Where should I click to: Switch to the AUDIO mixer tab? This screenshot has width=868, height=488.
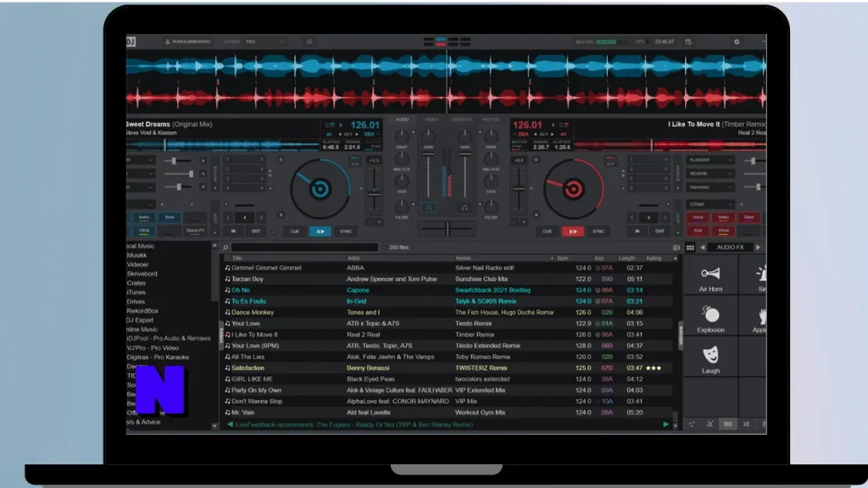click(x=403, y=119)
